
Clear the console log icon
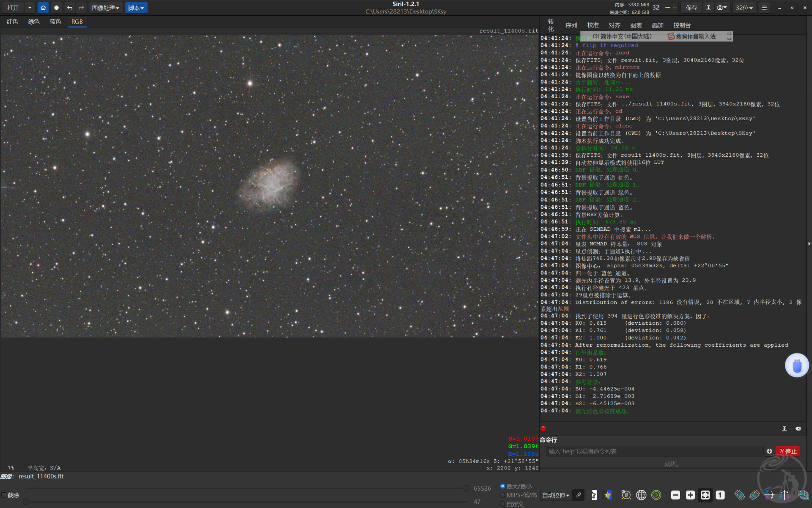coord(798,428)
